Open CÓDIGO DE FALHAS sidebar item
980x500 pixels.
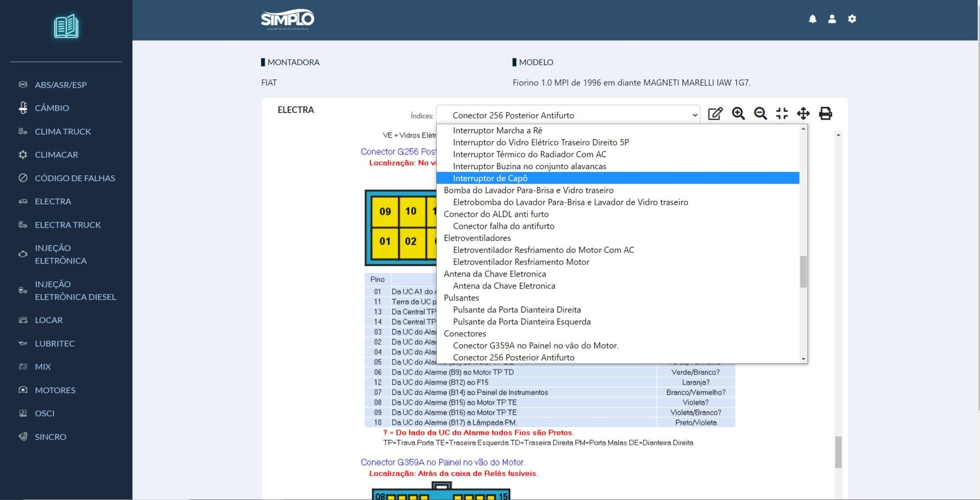(75, 178)
